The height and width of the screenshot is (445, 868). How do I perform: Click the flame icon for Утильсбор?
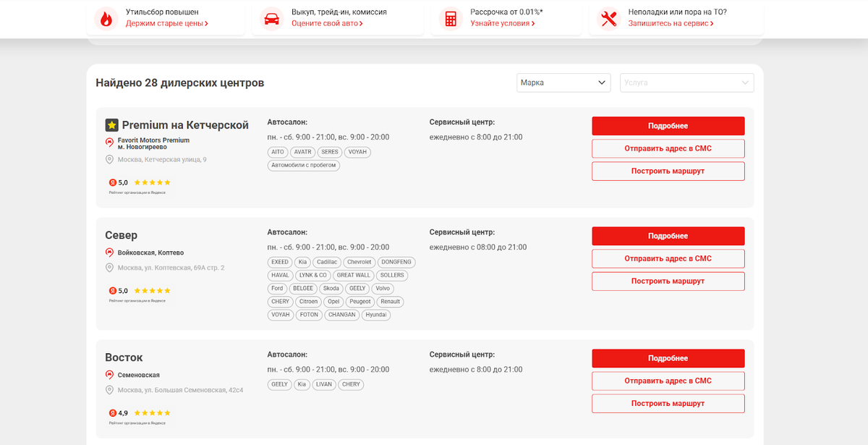click(106, 19)
